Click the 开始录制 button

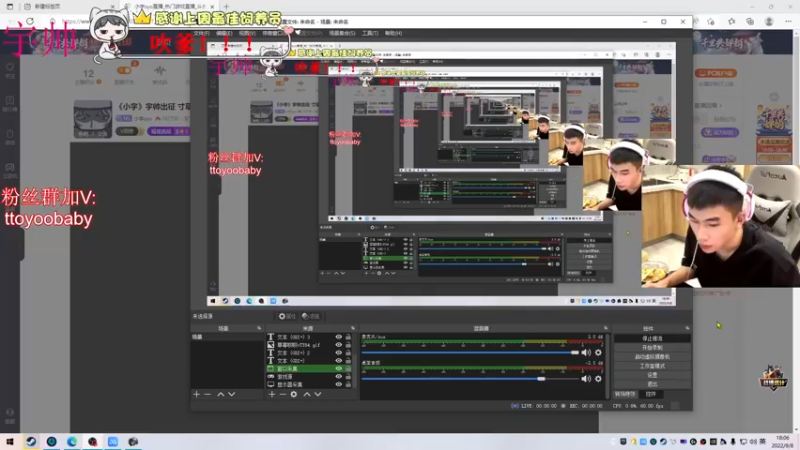coord(652,347)
